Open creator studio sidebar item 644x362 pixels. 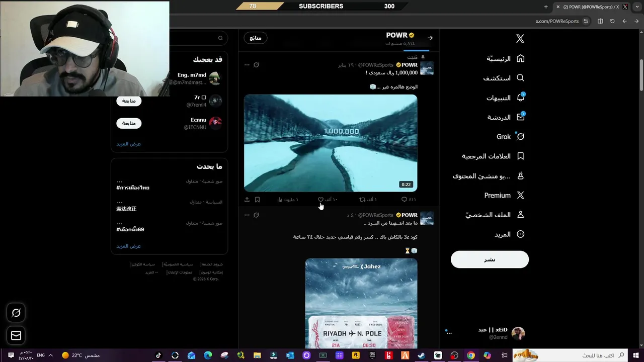point(489,176)
